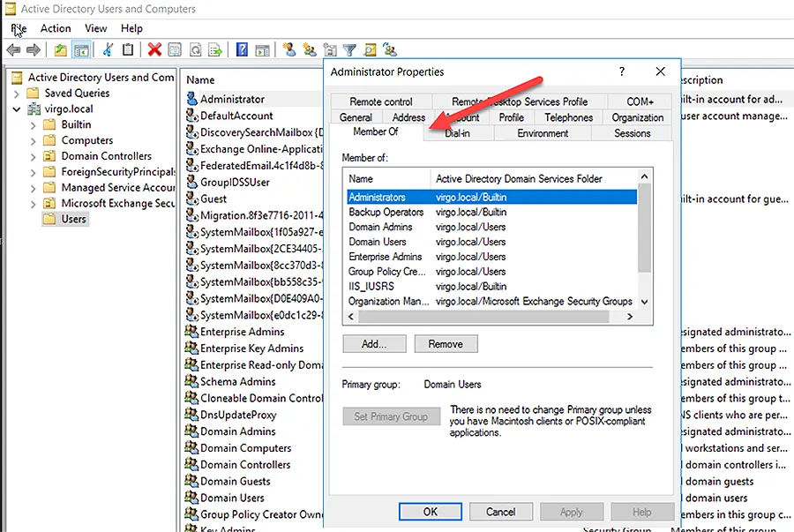The width and height of the screenshot is (794, 532).
Task: Open the Help menu
Action: [131, 28]
